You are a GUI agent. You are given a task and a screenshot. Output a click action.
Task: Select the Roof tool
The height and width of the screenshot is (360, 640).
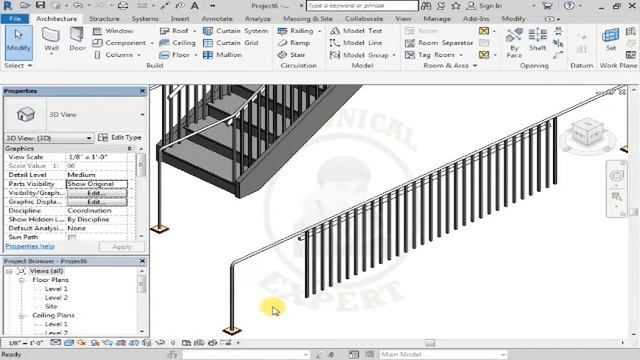tap(174, 31)
